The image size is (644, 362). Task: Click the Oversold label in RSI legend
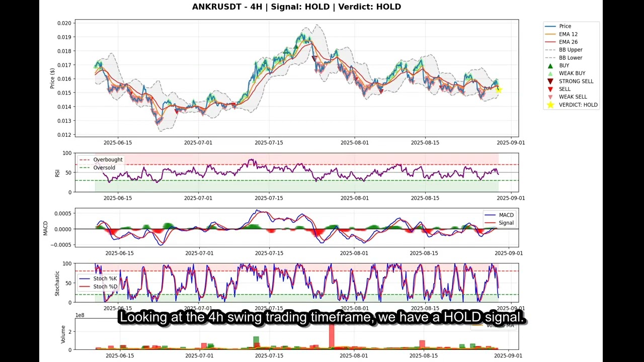[x=104, y=168]
